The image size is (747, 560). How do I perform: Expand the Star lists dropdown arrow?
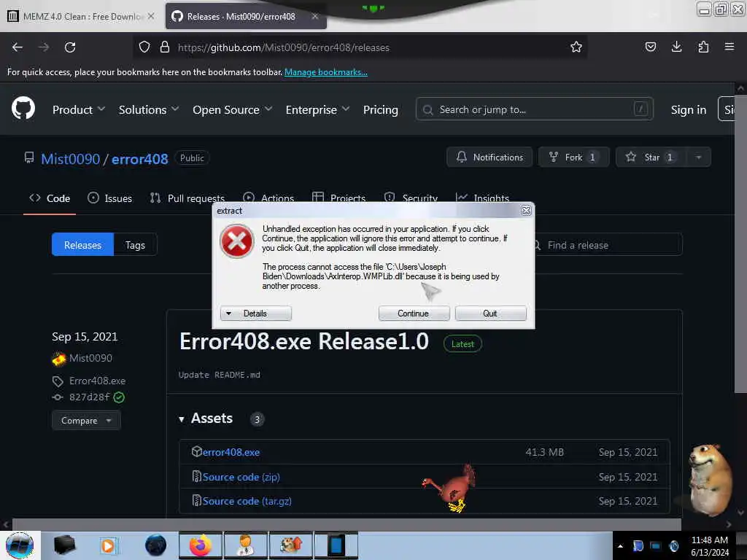[698, 157]
